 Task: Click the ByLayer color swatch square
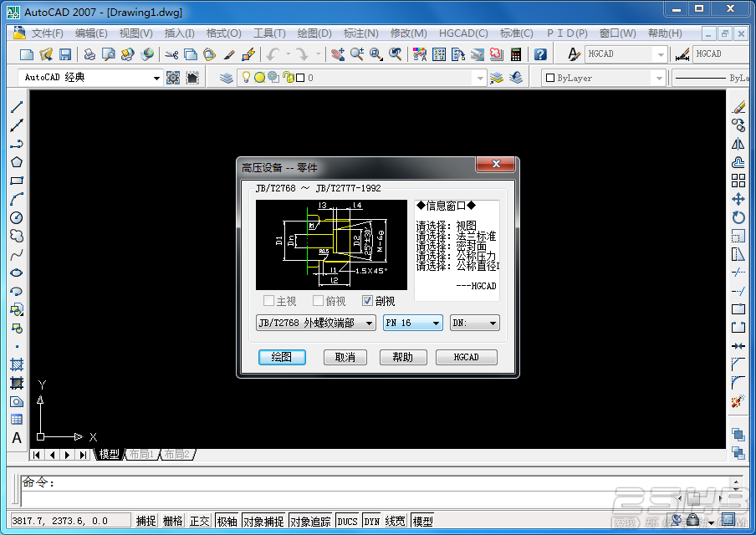click(x=550, y=78)
